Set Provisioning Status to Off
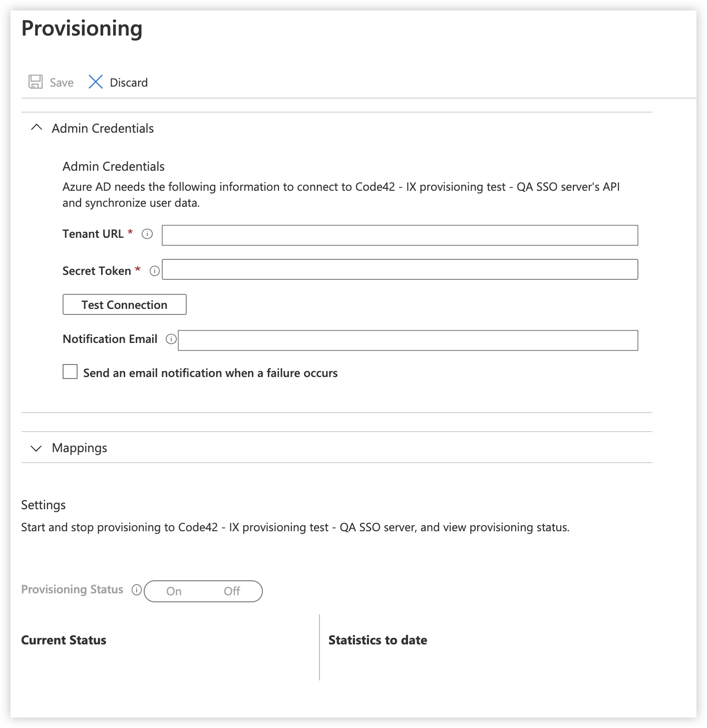Viewport: 707px width, 728px height. click(x=232, y=591)
